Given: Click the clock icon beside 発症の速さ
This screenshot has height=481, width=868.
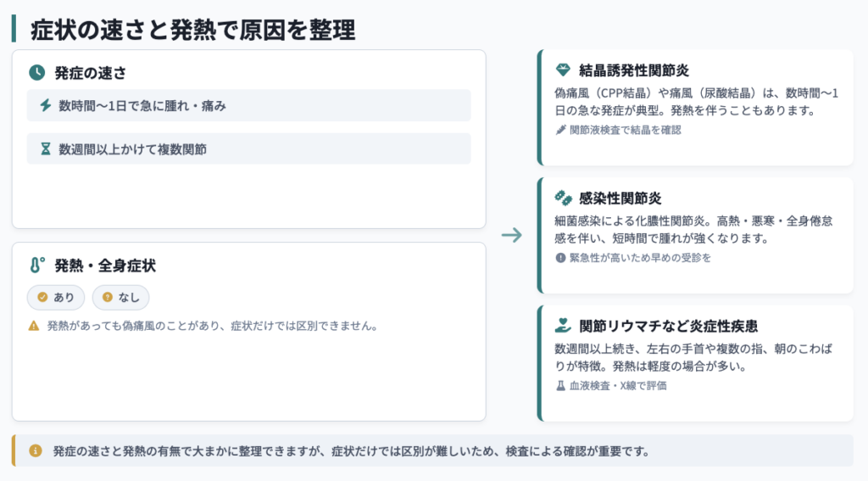Looking at the screenshot, I should point(37,73).
